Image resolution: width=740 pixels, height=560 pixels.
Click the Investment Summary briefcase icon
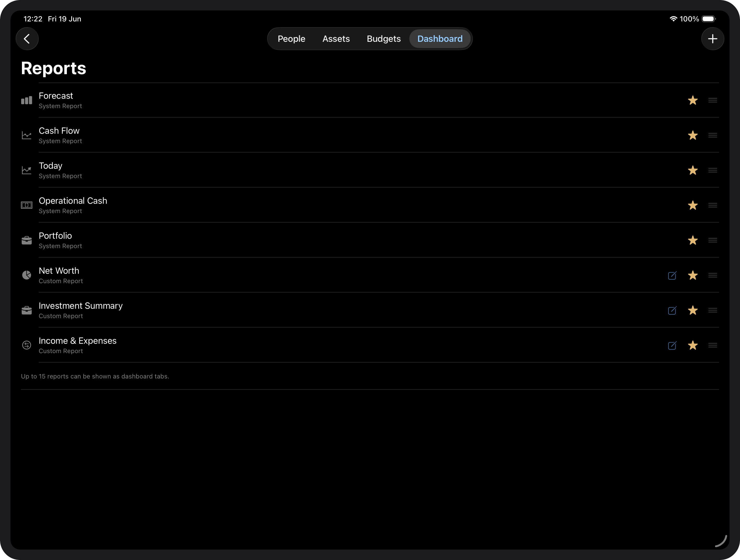point(27,310)
